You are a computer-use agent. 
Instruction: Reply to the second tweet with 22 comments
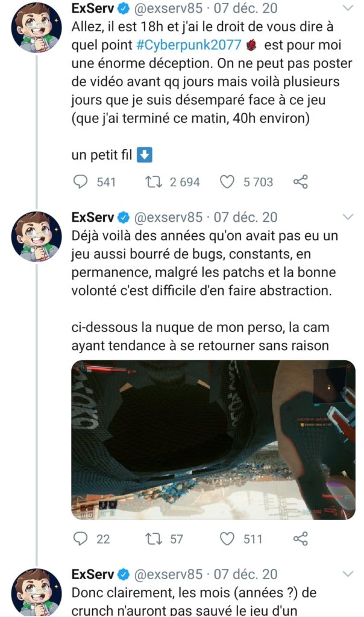tap(81, 538)
